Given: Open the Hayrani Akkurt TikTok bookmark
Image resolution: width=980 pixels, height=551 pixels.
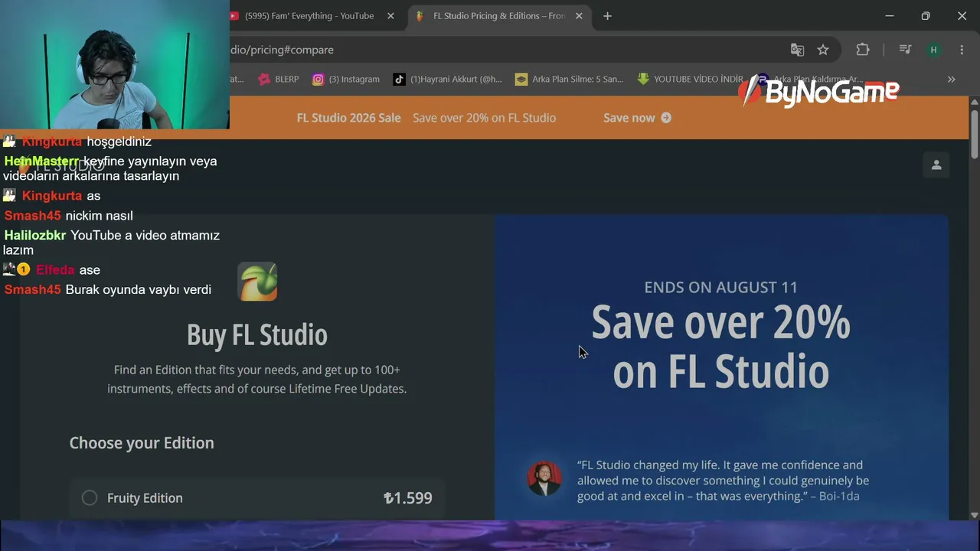Looking at the screenshot, I should pyautogui.click(x=448, y=79).
